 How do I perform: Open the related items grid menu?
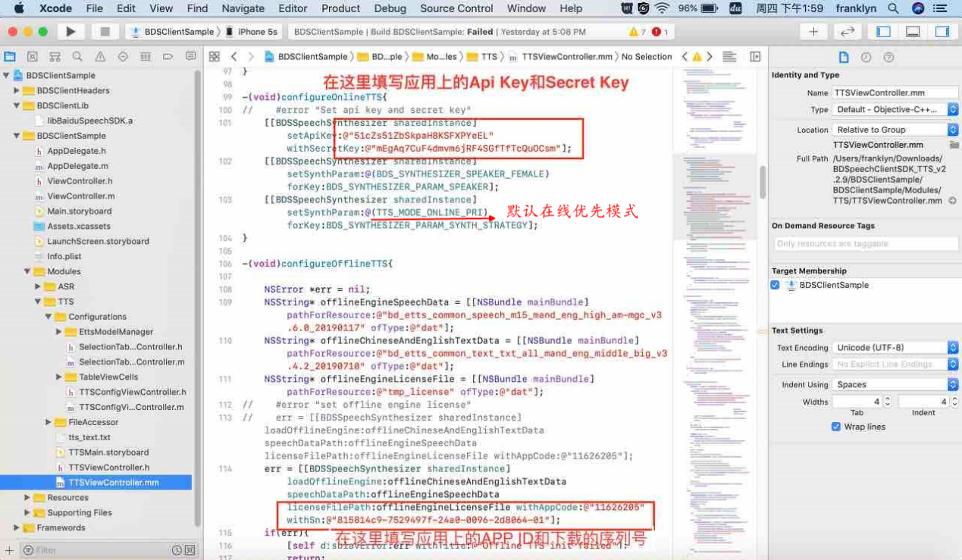tap(215, 57)
